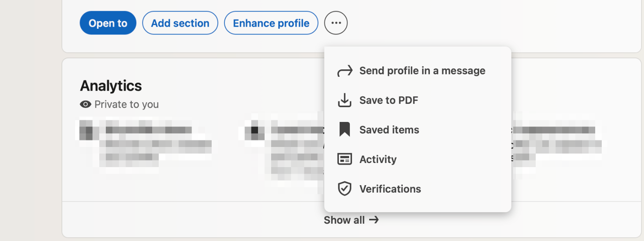The image size is (644, 241).
Task: Click the Open to button
Action: tap(107, 23)
